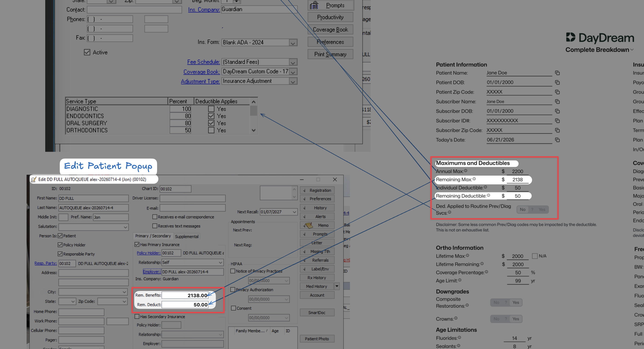Copy the Patient DOB value
Screen dimensions: 644x349
pyautogui.click(x=557, y=82)
